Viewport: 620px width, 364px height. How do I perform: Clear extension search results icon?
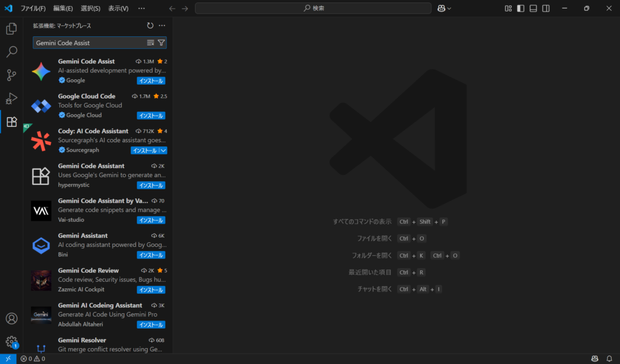click(151, 43)
